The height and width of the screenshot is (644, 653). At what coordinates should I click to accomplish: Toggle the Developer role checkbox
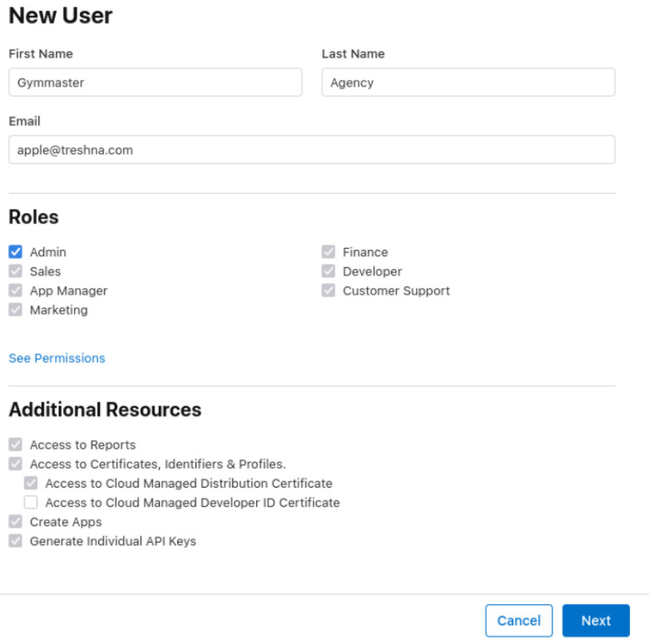(x=328, y=271)
